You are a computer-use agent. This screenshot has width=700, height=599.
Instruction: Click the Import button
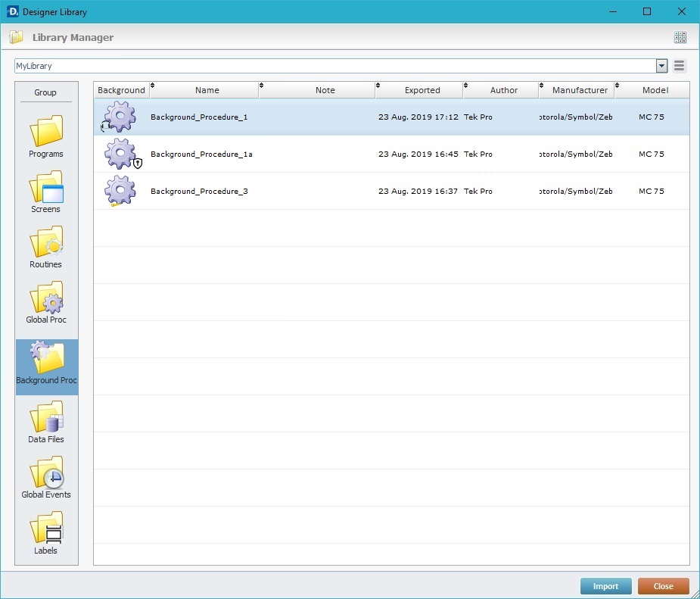click(605, 586)
